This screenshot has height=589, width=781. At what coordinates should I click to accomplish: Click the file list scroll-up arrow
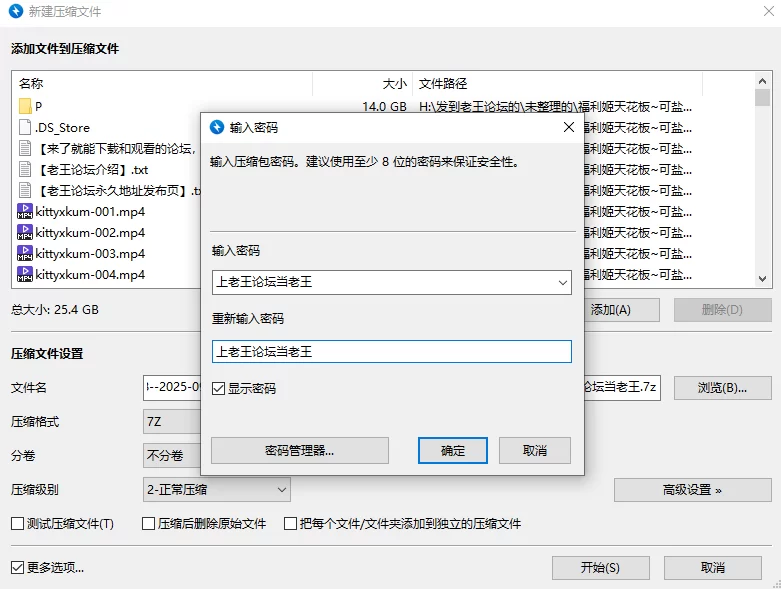point(762,81)
